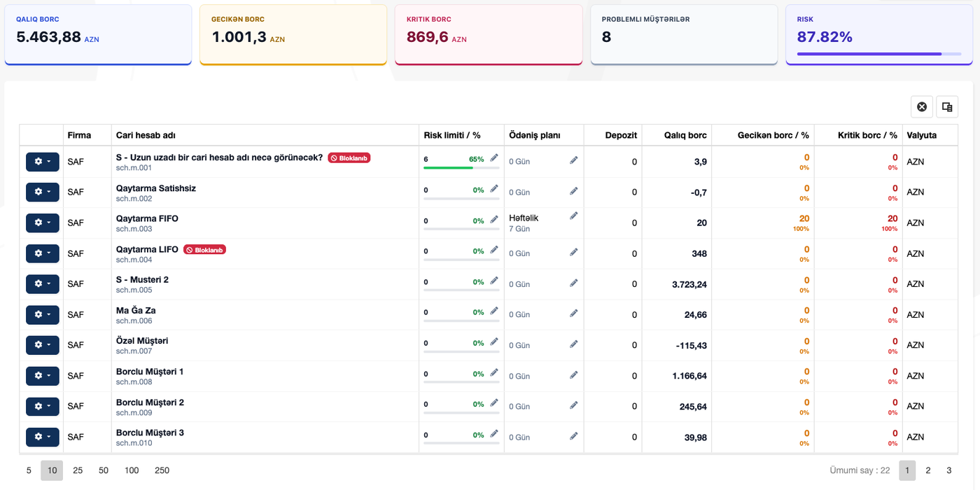Select the Bloklanıb badge on Qaytarma LIFO

204,249
